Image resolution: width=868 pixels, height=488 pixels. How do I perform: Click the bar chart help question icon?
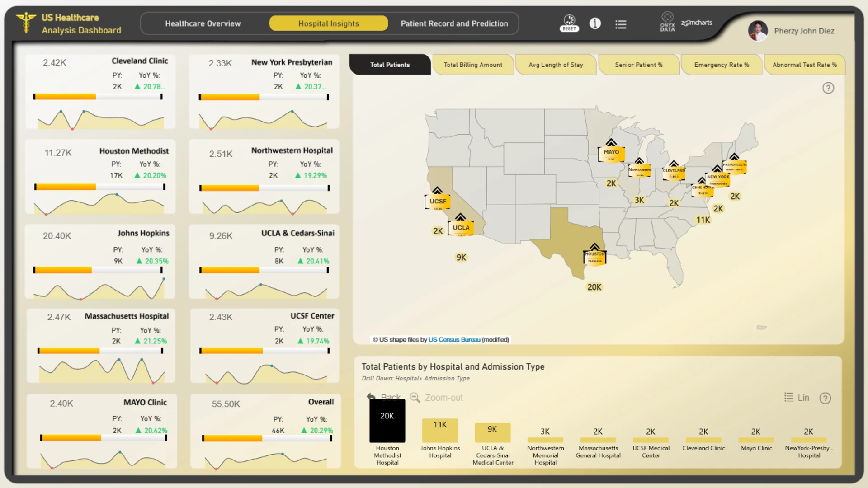825,398
